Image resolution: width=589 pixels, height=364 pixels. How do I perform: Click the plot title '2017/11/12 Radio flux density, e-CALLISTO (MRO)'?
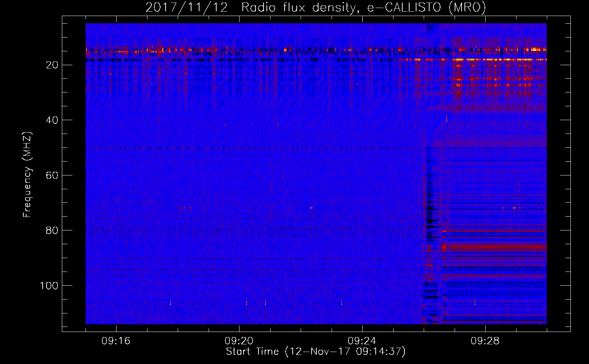pyautogui.click(x=316, y=7)
